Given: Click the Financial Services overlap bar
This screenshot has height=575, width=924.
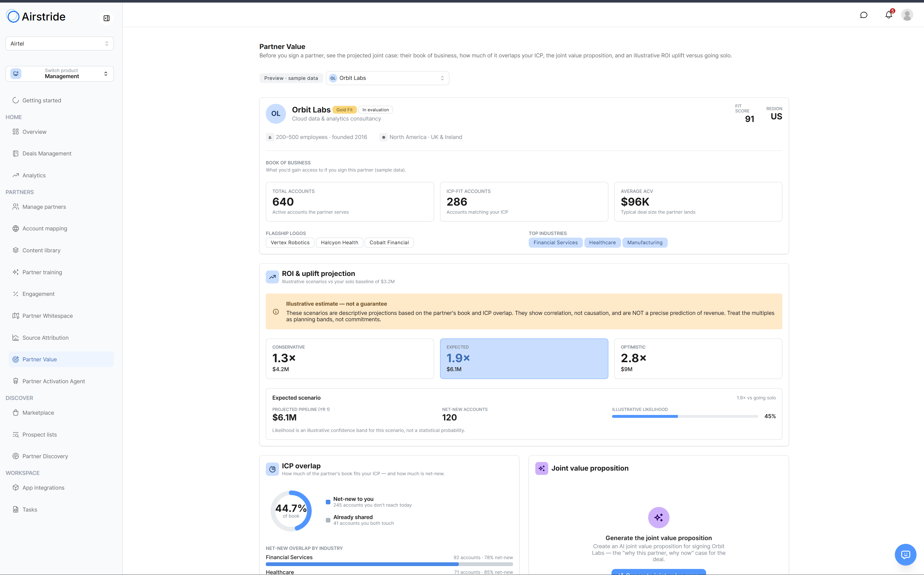Looking at the screenshot, I should tap(389, 564).
